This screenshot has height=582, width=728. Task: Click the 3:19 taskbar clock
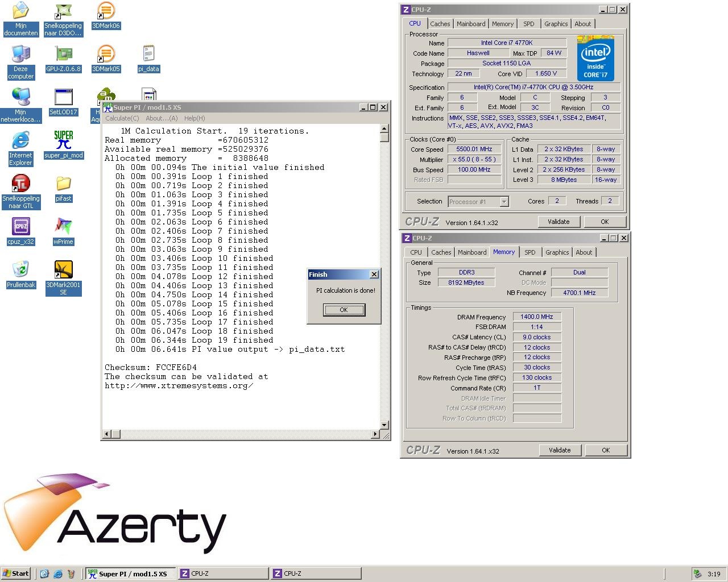(x=714, y=574)
